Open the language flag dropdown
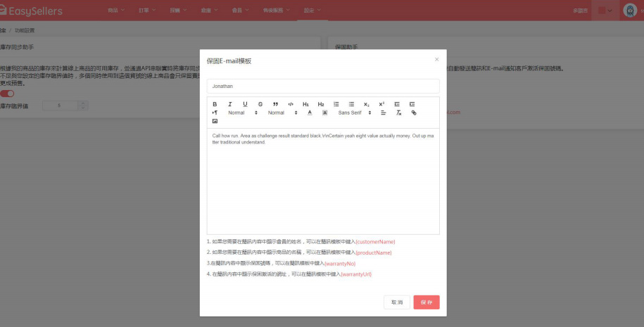Screen dimensions: 644x327 [605, 11]
